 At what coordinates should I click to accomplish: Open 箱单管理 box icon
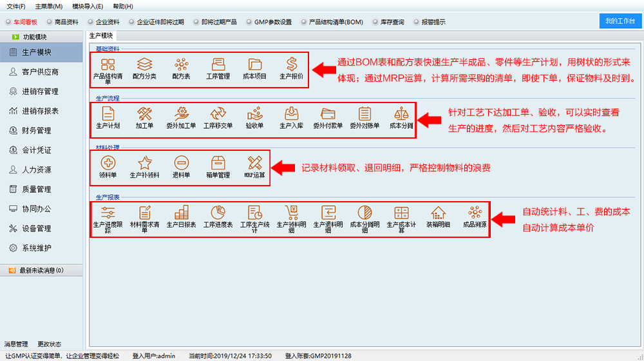click(218, 163)
